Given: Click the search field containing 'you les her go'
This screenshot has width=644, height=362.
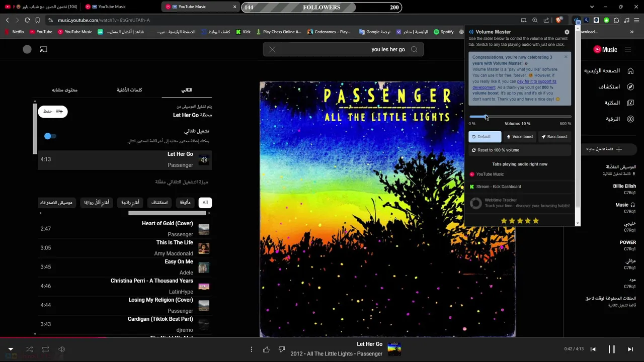Looking at the screenshot, I should (x=343, y=49).
